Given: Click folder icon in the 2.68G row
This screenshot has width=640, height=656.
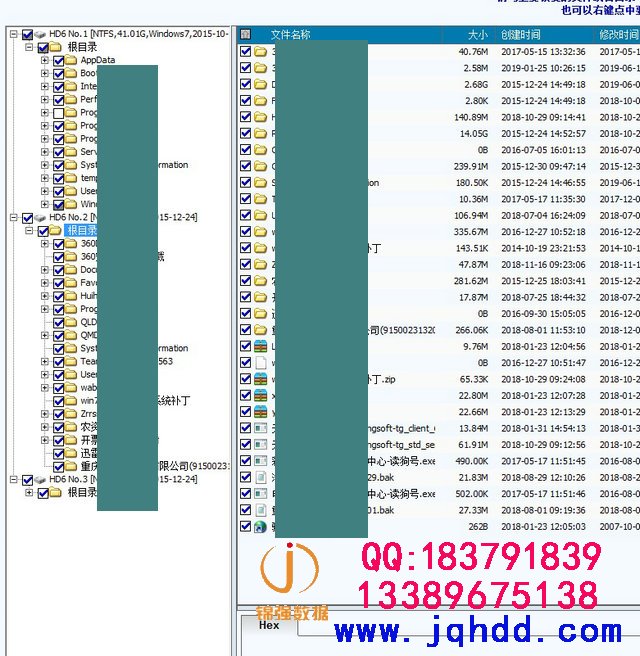Looking at the screenshot, I should [x=261, y=85].
